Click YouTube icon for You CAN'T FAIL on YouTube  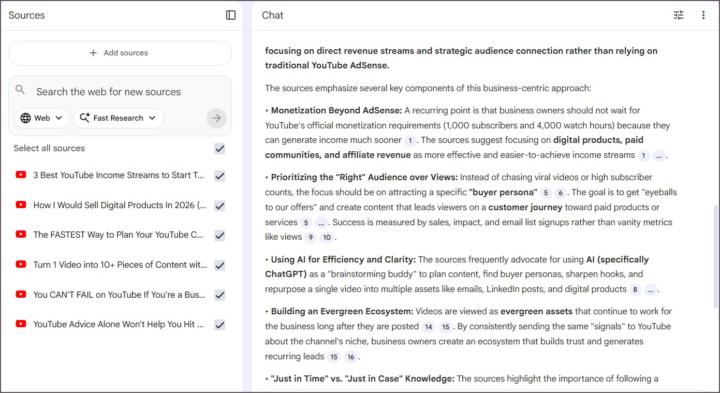21,294
